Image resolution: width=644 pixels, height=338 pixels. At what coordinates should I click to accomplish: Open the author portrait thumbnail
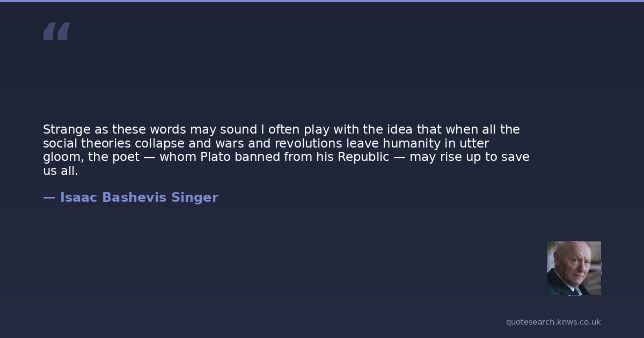coord(574,268)
